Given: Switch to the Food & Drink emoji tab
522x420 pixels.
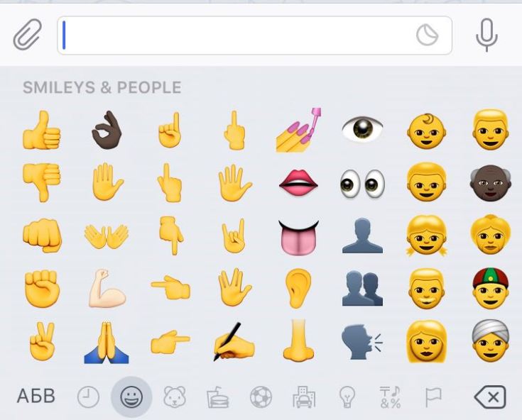Looking at the screenshot, I should click(x=218, y=397).
